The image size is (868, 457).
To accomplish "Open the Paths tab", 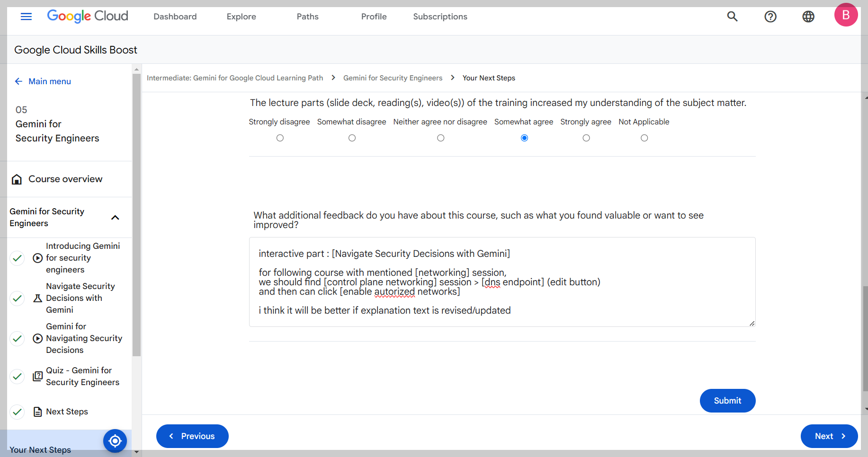I will [x=308, y=17].
